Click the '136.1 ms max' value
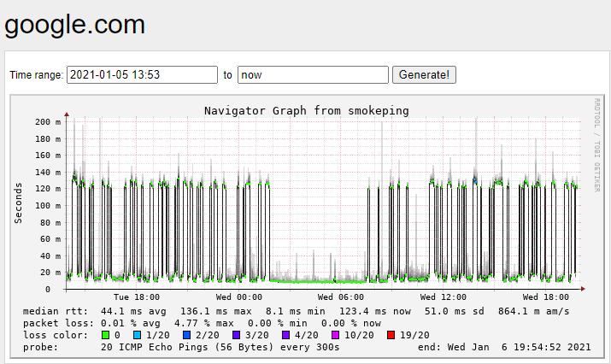Image resolution: width=611 pixels, height=364 pixels. point(216,311)
